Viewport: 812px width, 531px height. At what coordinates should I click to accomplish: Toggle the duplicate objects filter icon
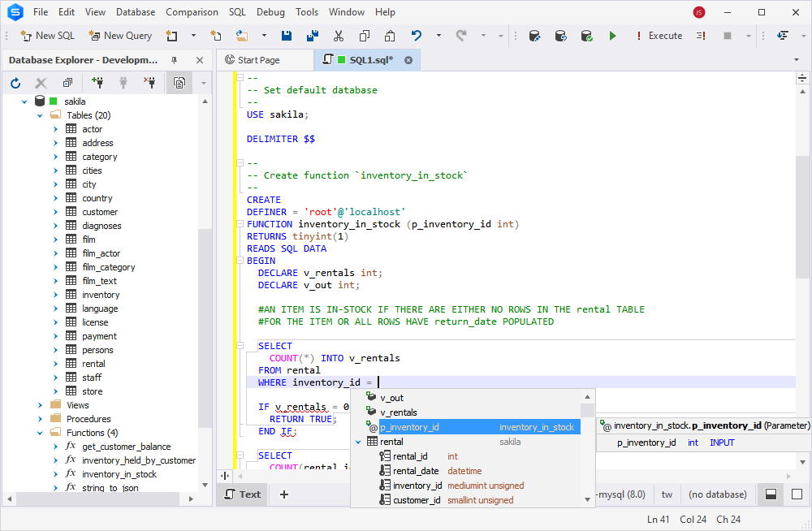(x=179, y=83)
